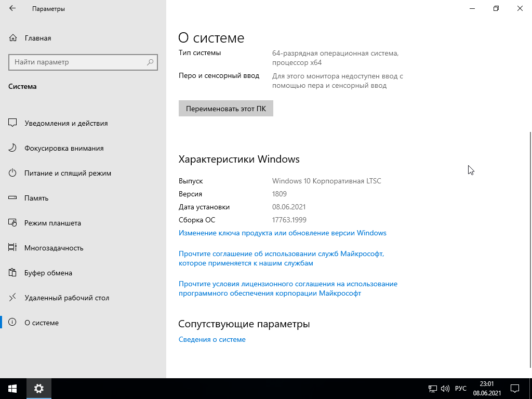This screenshot has width=532, height=399.
Task: Select the Режим планшета icon
Action: click(x=12, y=222)
